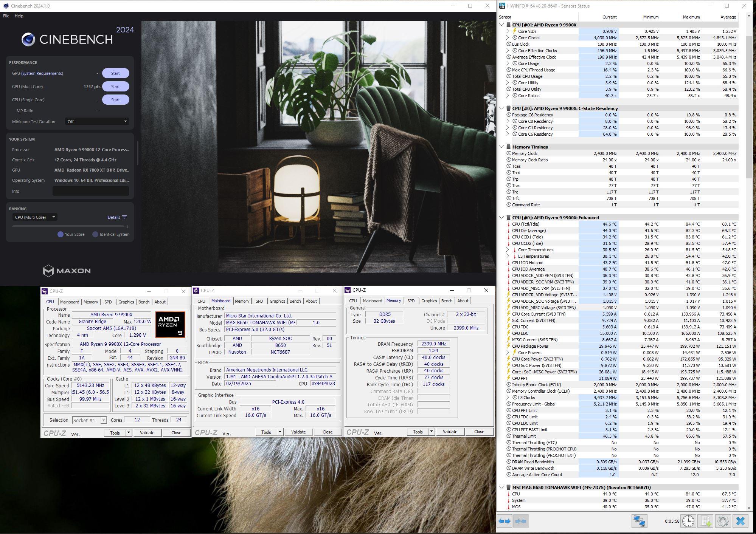This screenshot has width=756, height=534.
Task: Expand L3 Clocks row in HWiNFO
Action: pos(508,398)
